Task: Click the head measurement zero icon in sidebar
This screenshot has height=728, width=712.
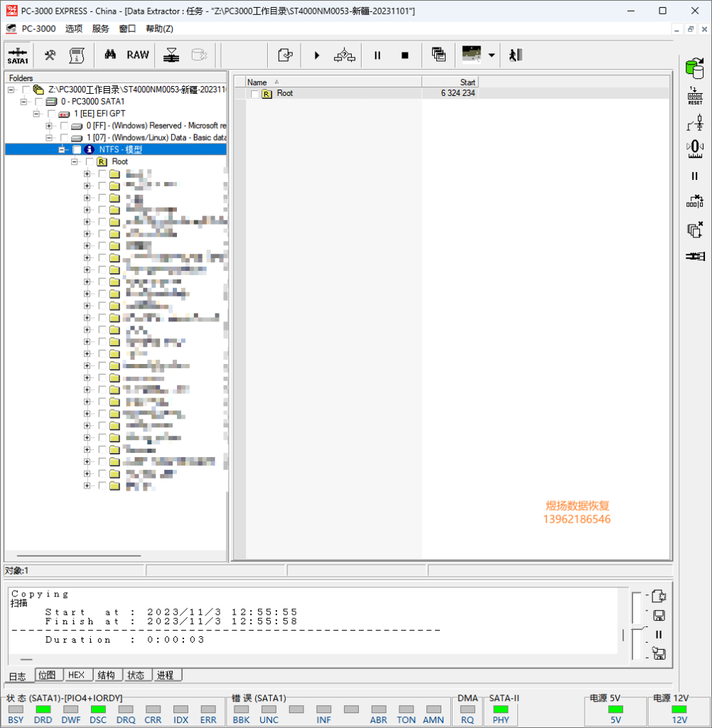Action: [695, 149]
